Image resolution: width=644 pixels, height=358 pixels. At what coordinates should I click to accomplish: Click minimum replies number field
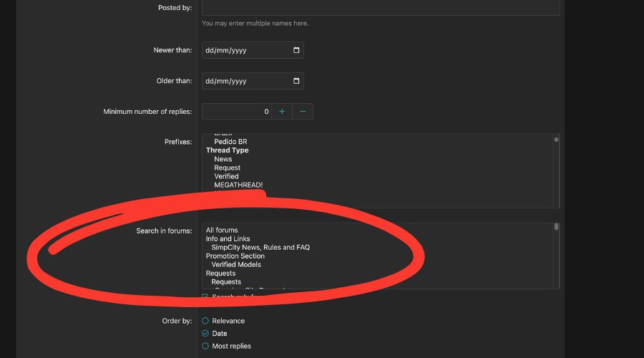tap(236, 112)
